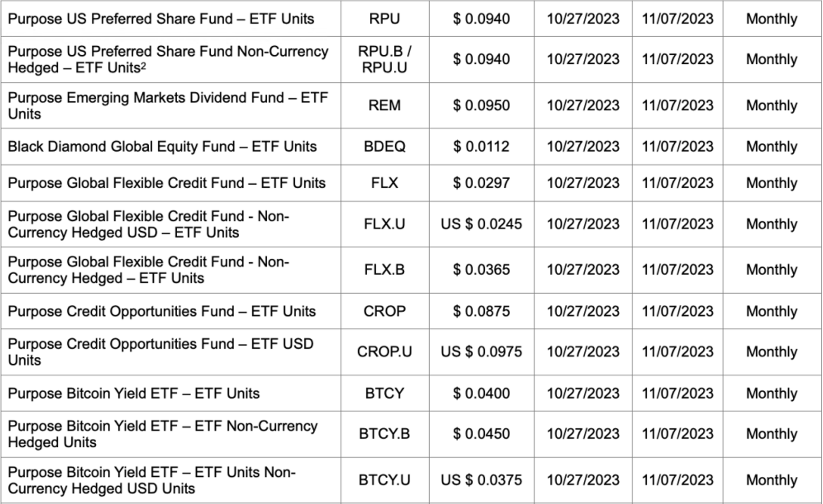Screen dimensions: 823x504
Task: Select the BTCY ticker cell
Action: 384,393
